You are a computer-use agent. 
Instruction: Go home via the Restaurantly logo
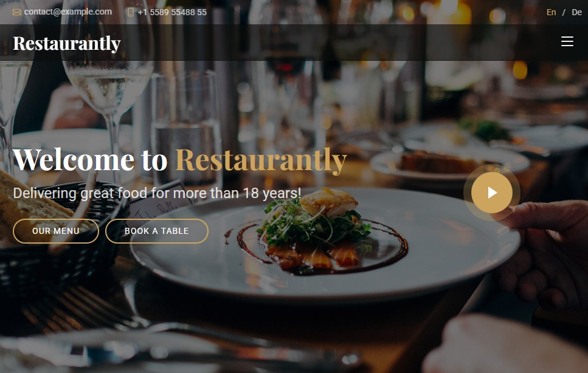pos(67,44)
